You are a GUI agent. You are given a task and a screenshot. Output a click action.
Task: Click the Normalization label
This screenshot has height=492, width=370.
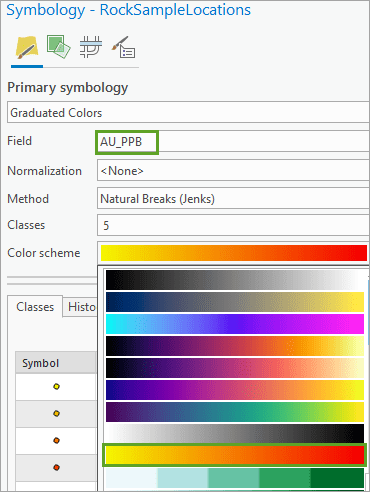point(44,171)
